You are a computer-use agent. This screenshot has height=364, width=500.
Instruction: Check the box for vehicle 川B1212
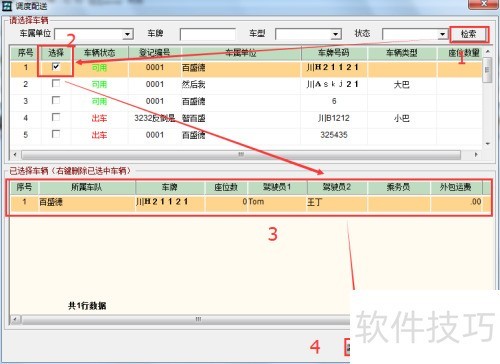pos(56,117)
